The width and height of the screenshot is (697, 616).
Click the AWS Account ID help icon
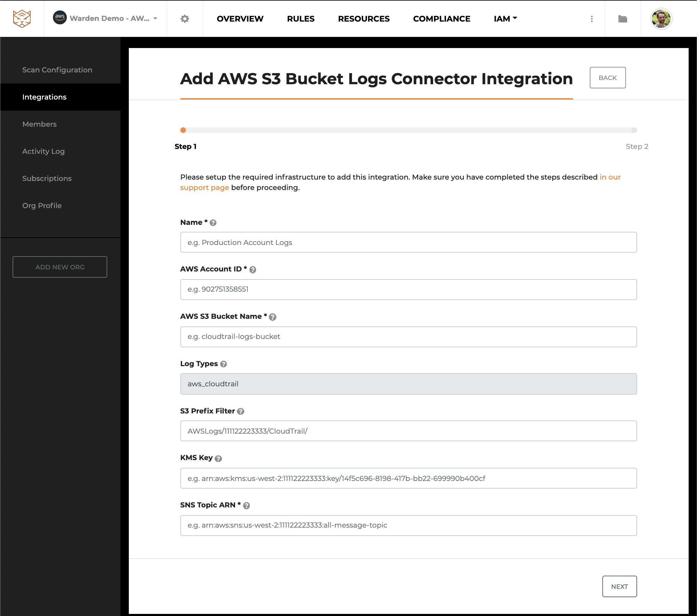pyautogui.click(x=252, y=269)
